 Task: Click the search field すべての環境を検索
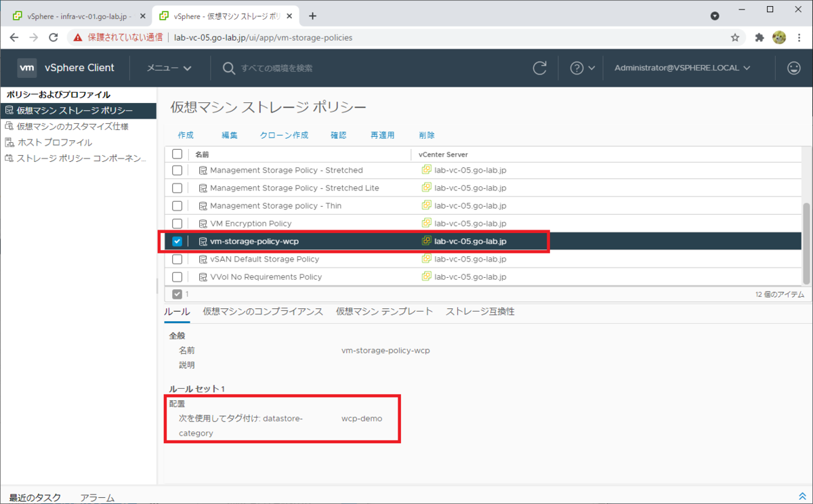[277, 68]
